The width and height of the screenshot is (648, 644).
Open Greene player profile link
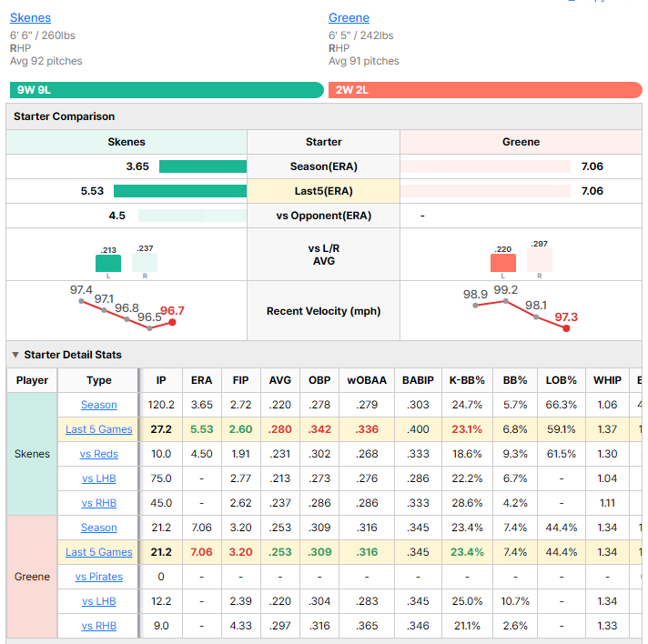[x=349, y=18]
